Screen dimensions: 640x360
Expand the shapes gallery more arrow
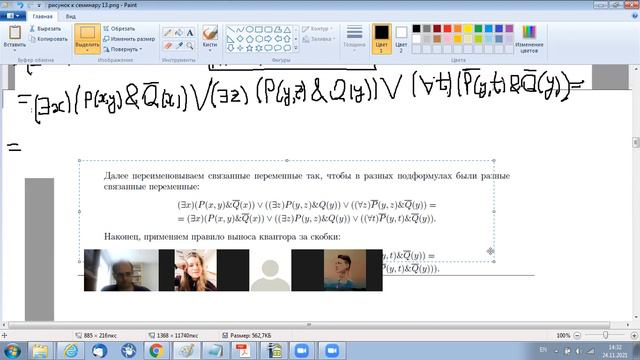click(x=296, y=49)
